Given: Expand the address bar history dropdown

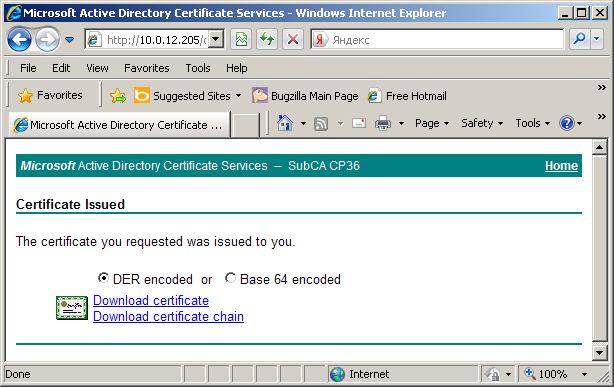Looking at the screenshot, I should [x=216, y=39].
